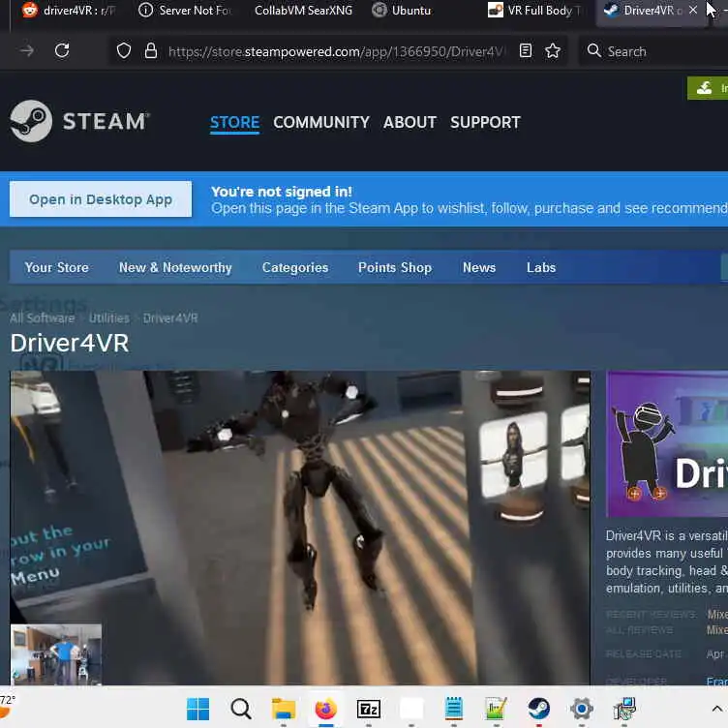The height and width of the screenshot is (728, 728).
Task: Open the ABOUT page
Action: click(409, 123)
